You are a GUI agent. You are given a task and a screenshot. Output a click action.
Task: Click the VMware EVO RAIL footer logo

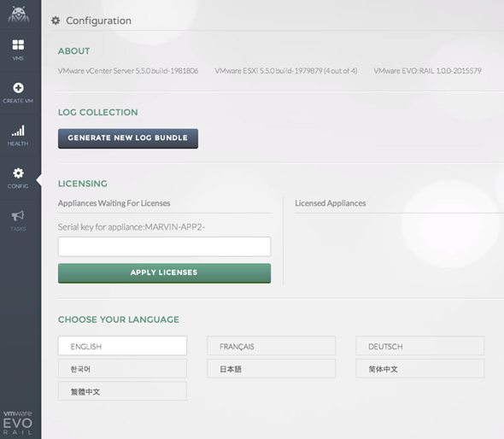tap(18, 423)
